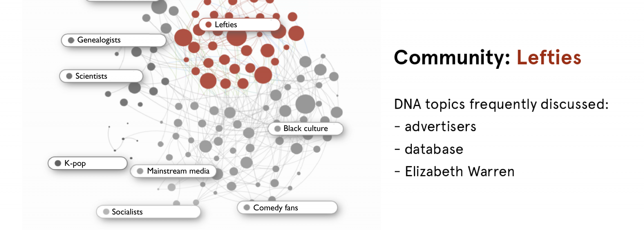Click the red "Lefties" word in the heading
The height and width of the screenshot is (230, 644).
pos(549,58)
